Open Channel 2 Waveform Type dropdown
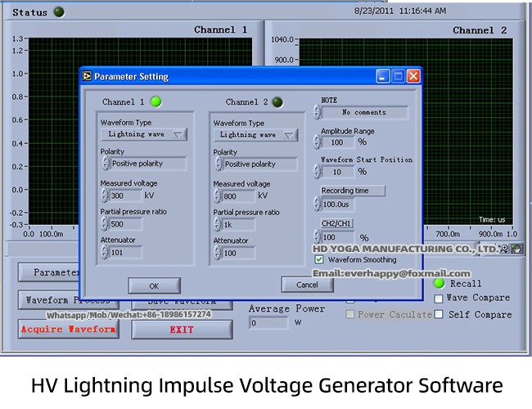The height and width of the screenshot is (409, 532). tap(256, 135)
